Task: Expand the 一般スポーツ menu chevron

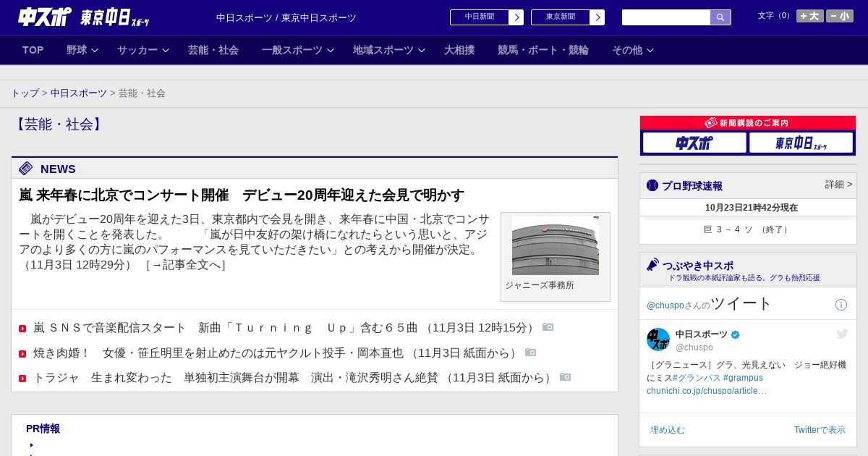Action: [x=331, y=51]
